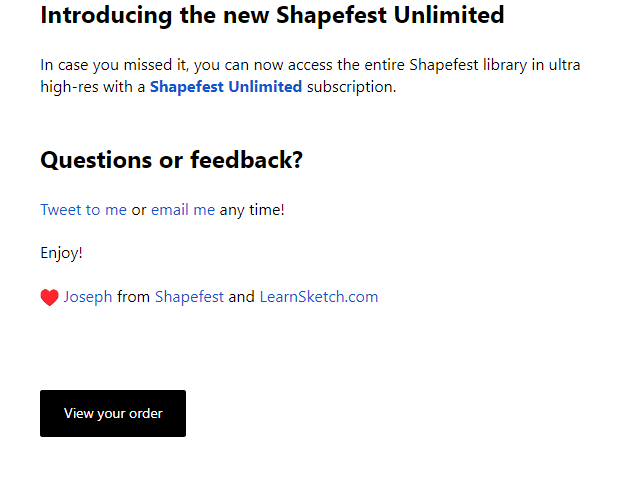Image resolution: width=621 pixels, height=478 pixels.
Task: Open the email me link
Action: coord(183,210)
